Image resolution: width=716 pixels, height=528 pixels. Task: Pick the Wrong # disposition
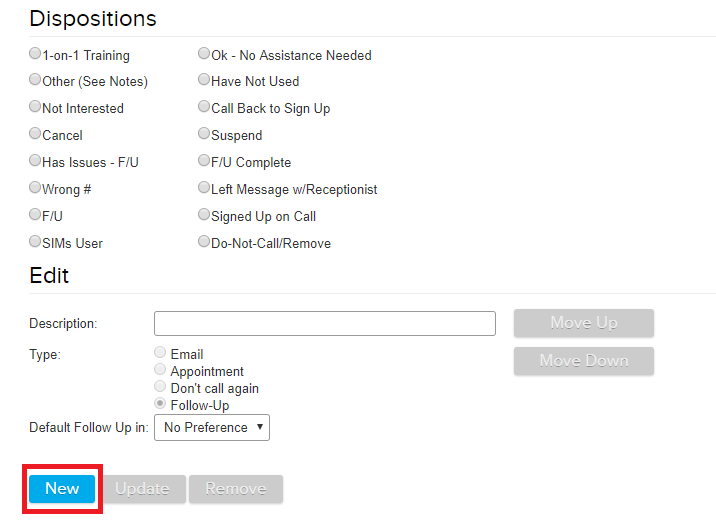pyautogui.click(x=36, y=188)
